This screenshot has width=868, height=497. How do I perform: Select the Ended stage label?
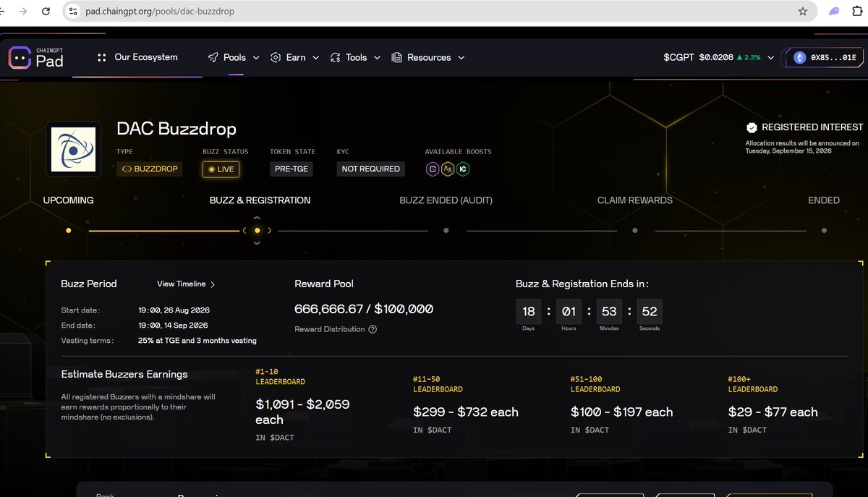pyautogui.click(x=824, y=200)
